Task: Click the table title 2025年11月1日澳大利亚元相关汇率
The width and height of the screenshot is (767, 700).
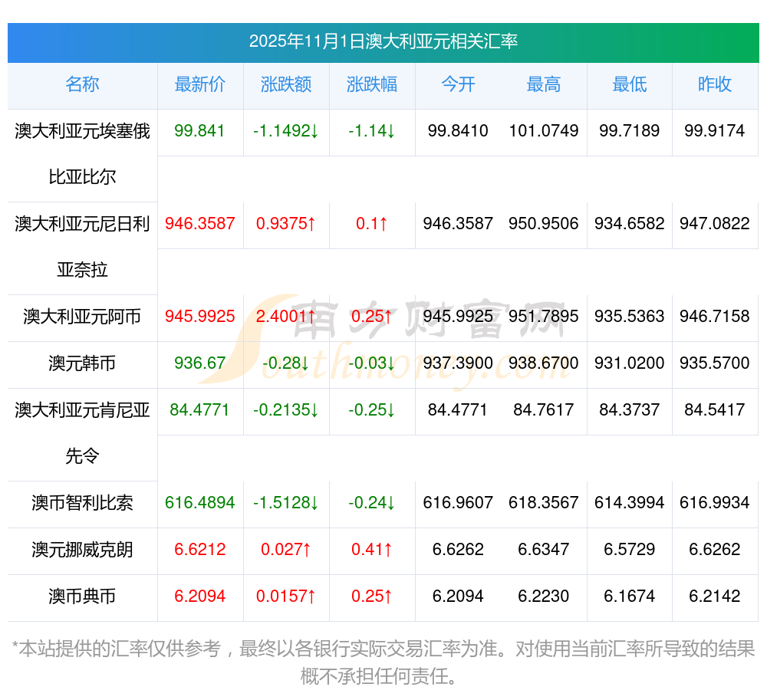Action: [383, 41]
